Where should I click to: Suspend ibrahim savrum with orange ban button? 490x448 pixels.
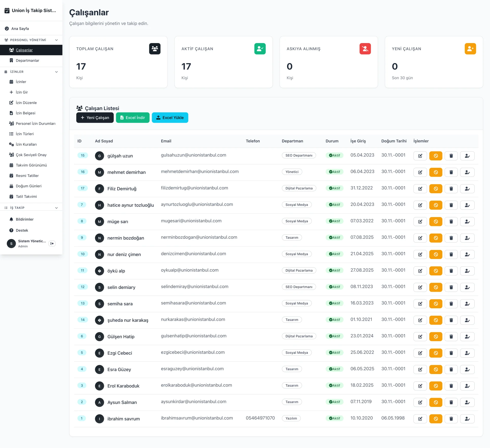pyautogui.click(x=436, y=419)
